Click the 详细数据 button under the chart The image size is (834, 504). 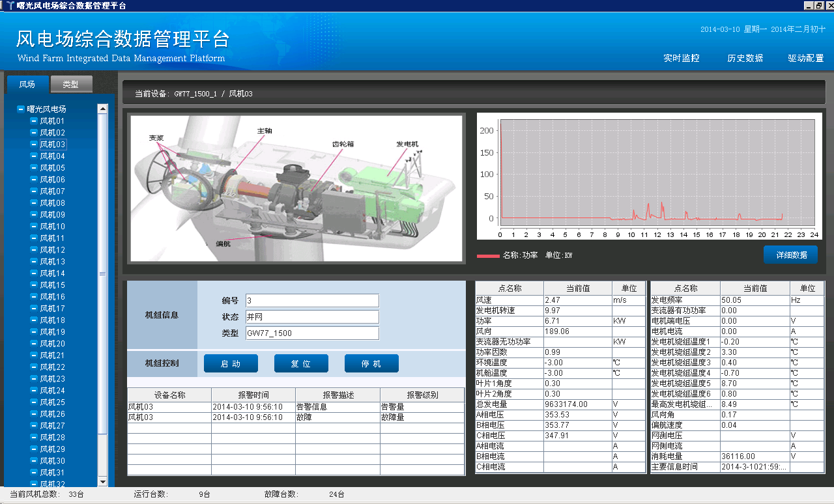pyautogui.click(x=790, y=255)
